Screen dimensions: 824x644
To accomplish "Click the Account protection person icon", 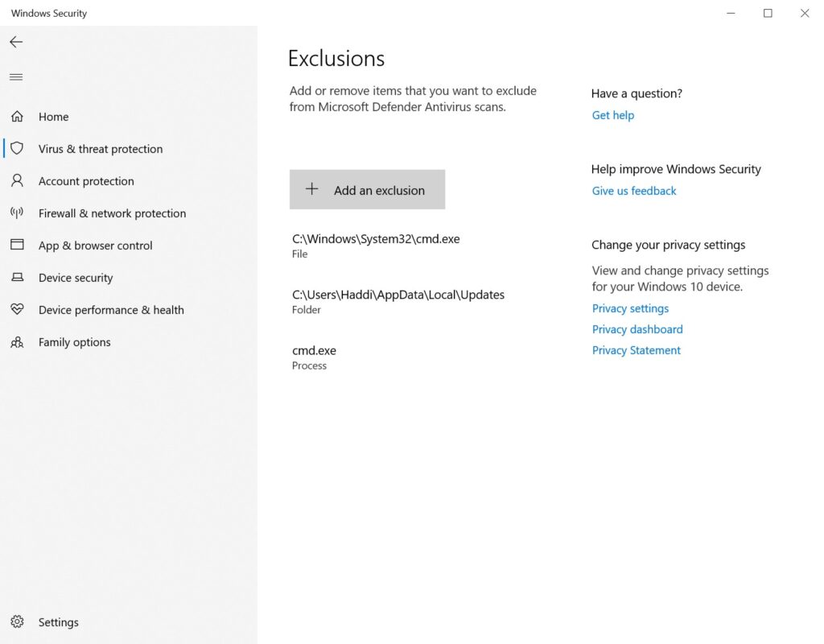I will [x=17, y=181].
